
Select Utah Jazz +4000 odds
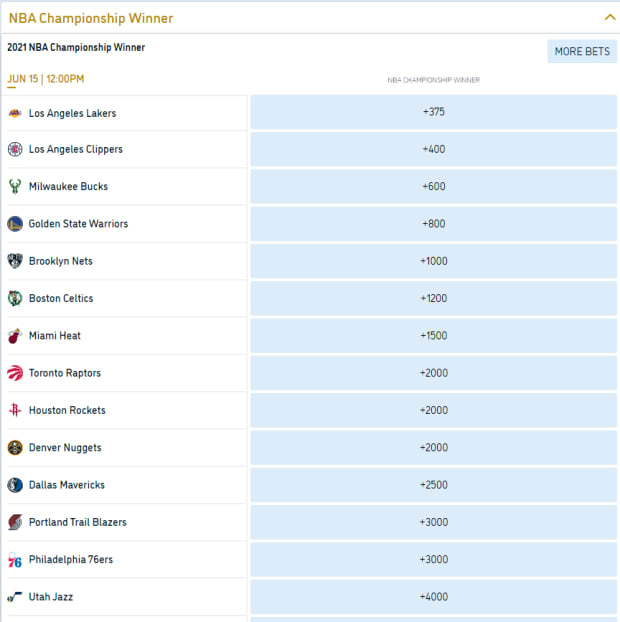433,597
